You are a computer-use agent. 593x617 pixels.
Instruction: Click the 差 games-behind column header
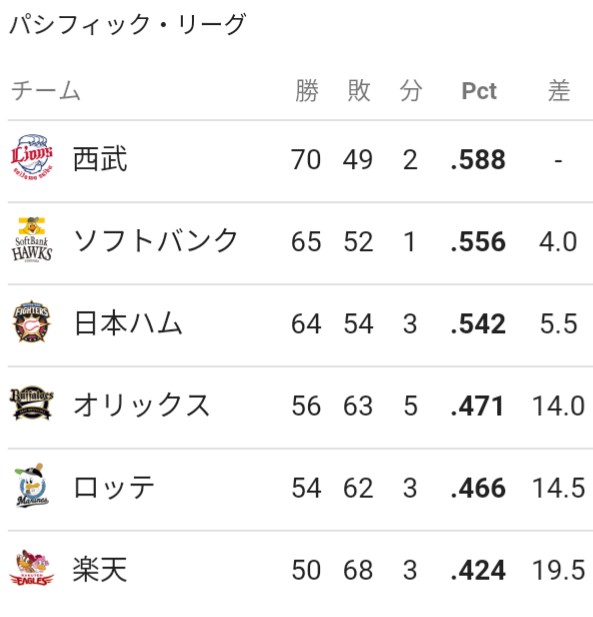(559, 91)
